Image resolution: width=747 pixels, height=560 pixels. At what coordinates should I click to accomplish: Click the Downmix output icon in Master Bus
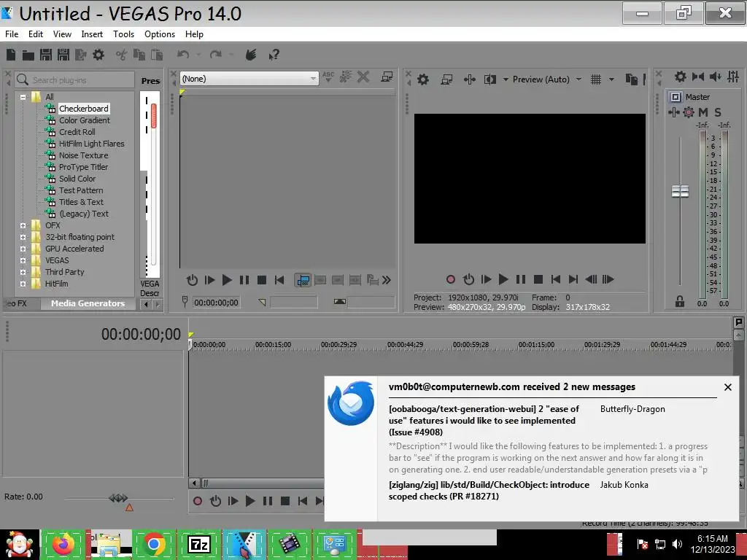(698, 77)
